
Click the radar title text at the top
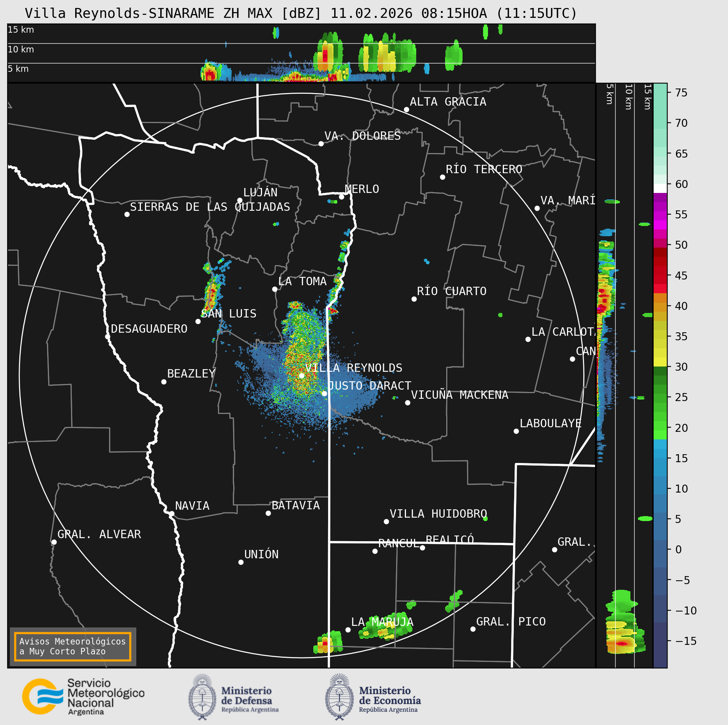pos(301,13)
